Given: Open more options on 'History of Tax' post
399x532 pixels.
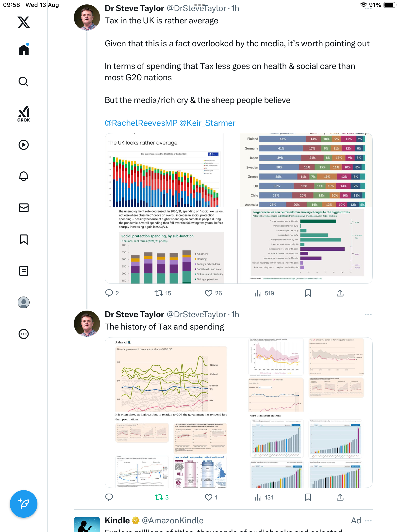Looking at the screenshot, I should [368, 315].
